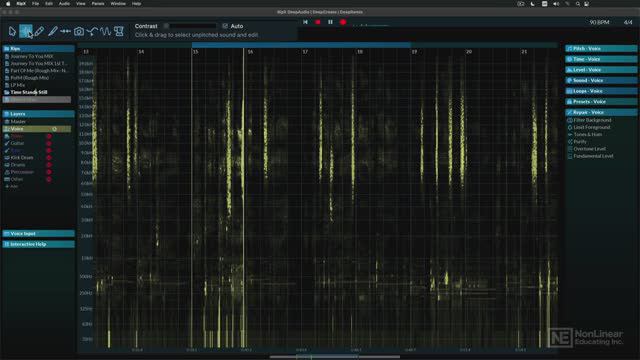Screen dimensions: 640x360
Task: Open the File menu
Action: tap(36, 4)
